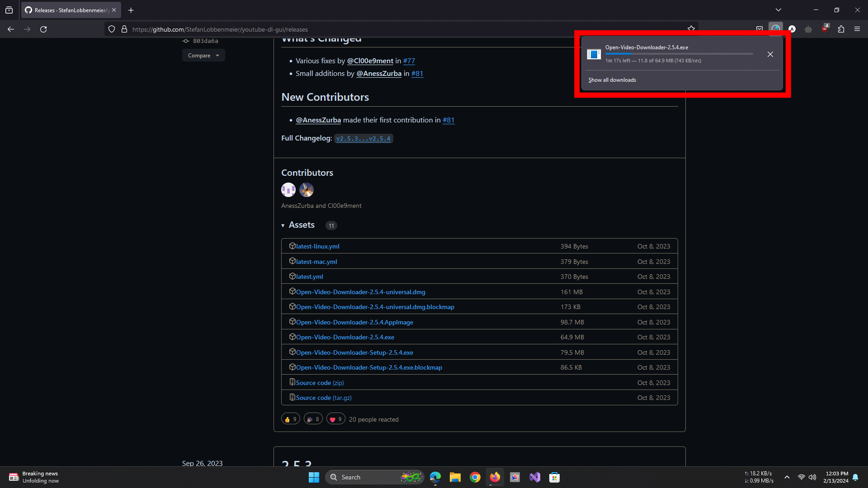Download Open-Video-Downloader-Setup-2.5.4.exe asset

click(x=354, y=352)
